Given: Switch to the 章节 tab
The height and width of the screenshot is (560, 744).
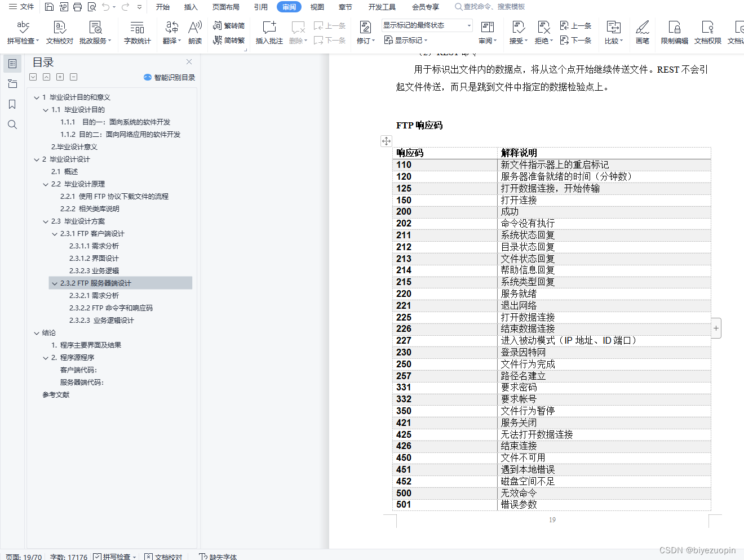Looking at the screenshot, I should click(346, 7).
